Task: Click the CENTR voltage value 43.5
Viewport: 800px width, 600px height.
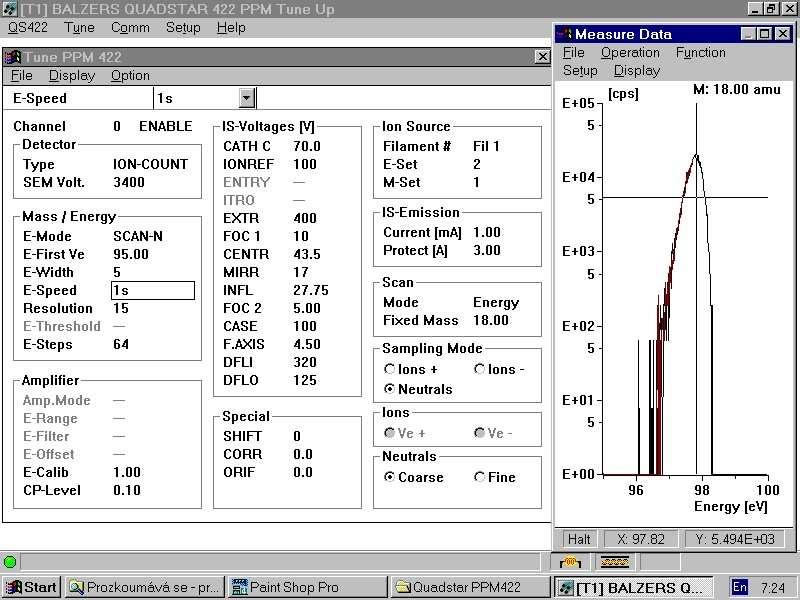Action: coord(307,254)
